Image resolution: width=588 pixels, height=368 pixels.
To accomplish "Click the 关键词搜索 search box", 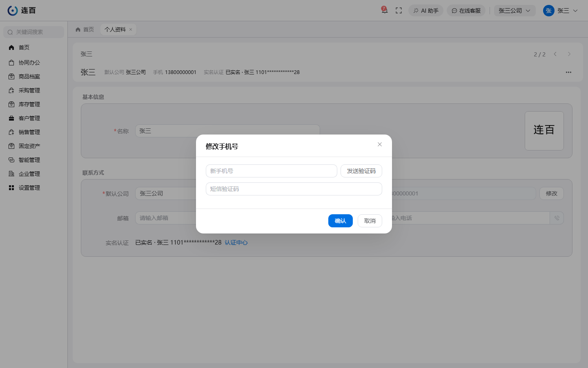I will click(x=33, y=32).
